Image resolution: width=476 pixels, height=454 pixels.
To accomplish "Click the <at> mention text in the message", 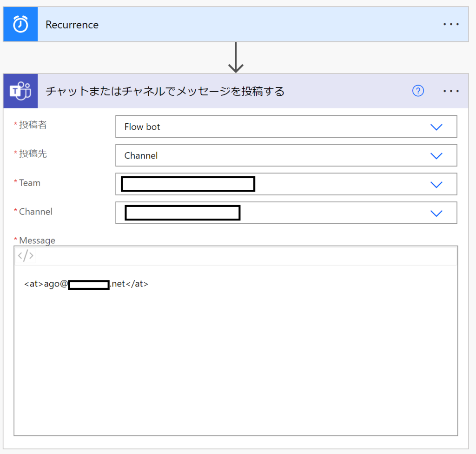I will tap(86, 284).
